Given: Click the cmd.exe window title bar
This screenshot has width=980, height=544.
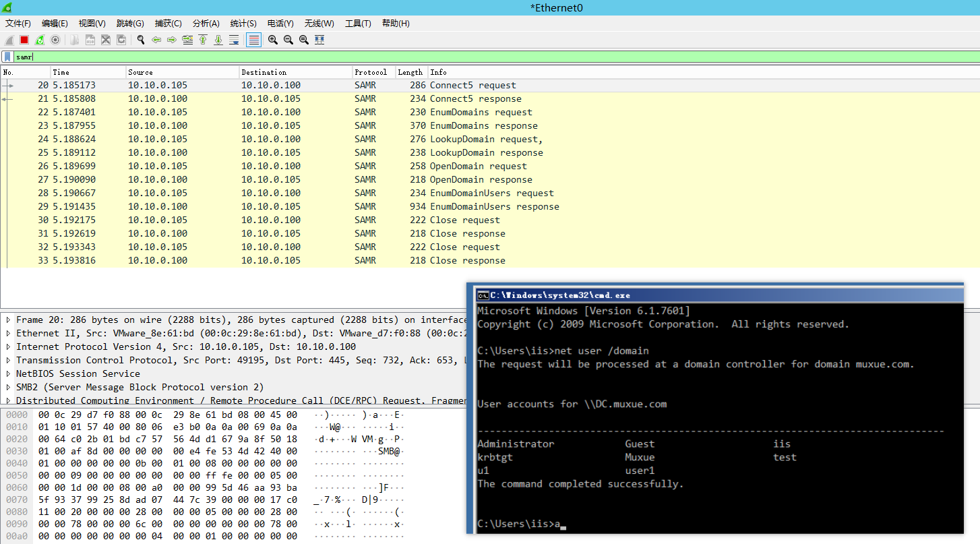Looking at the screenshot, I should coord(718,295).
